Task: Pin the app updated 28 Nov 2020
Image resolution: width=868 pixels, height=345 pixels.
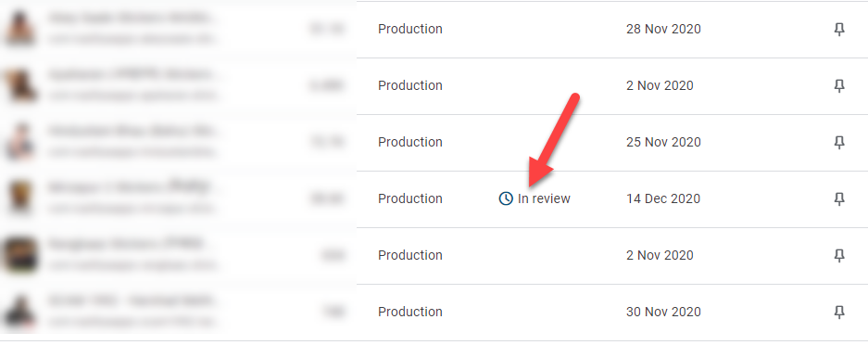Action: click(x=839, y=30)
